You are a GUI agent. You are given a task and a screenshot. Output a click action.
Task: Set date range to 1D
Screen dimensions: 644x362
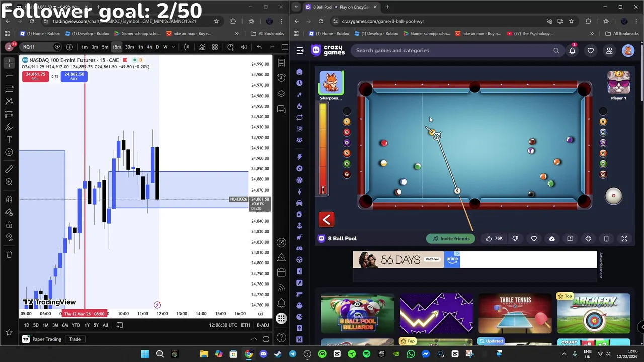pyautogui.click(x=26, y=325)
